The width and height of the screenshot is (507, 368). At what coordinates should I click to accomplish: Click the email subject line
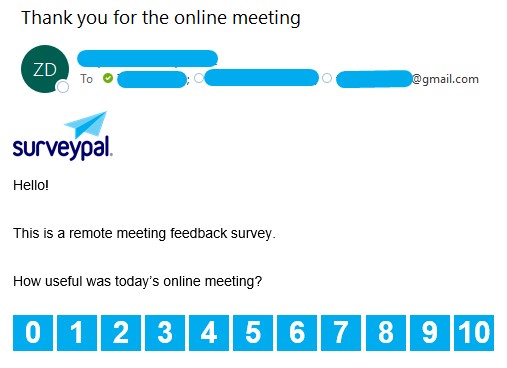coord(161,18)
